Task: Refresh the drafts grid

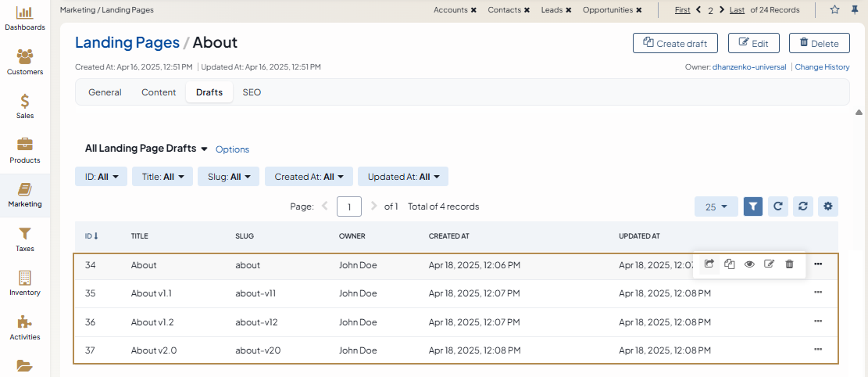Action: click(777, 206)
